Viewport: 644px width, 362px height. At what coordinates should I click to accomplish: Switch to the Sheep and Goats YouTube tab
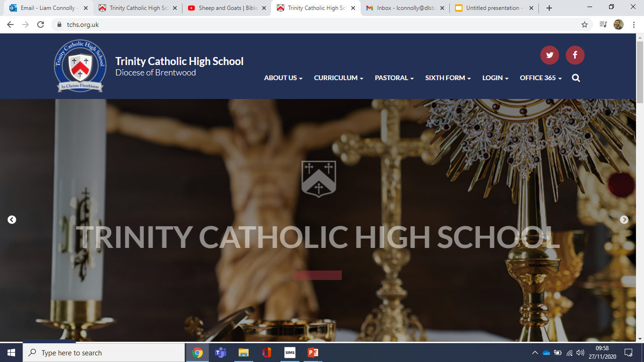point(227,8)
